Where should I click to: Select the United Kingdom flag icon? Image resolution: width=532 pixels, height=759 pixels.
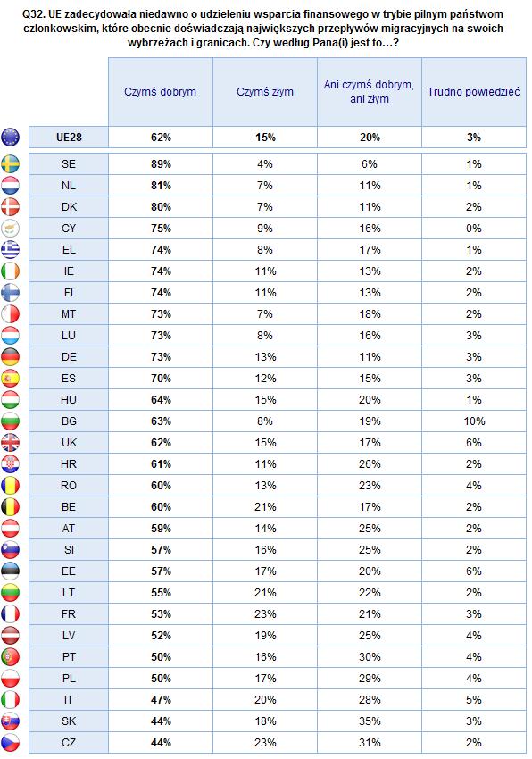pyautogui.click(x=10, y=442)
